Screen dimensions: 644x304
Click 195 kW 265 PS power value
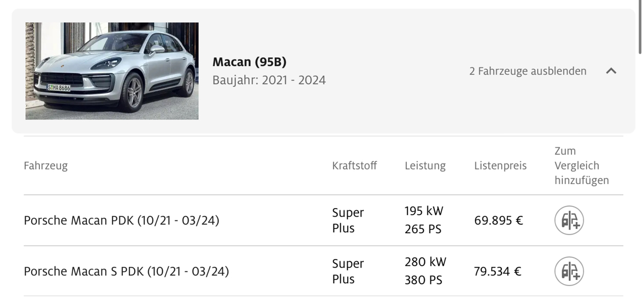tap(424, 220)
